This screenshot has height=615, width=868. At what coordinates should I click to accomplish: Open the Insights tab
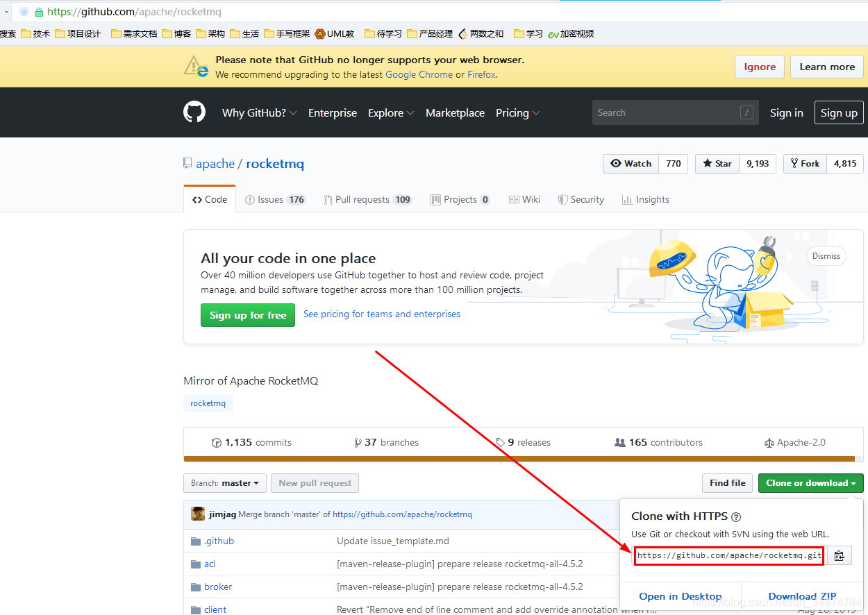tap(646, 199)
